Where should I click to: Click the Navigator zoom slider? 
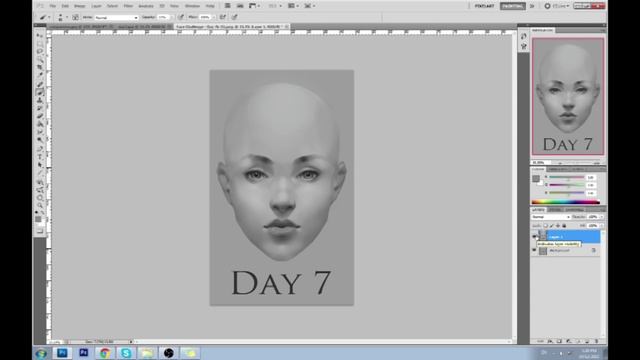coord(575,162)
